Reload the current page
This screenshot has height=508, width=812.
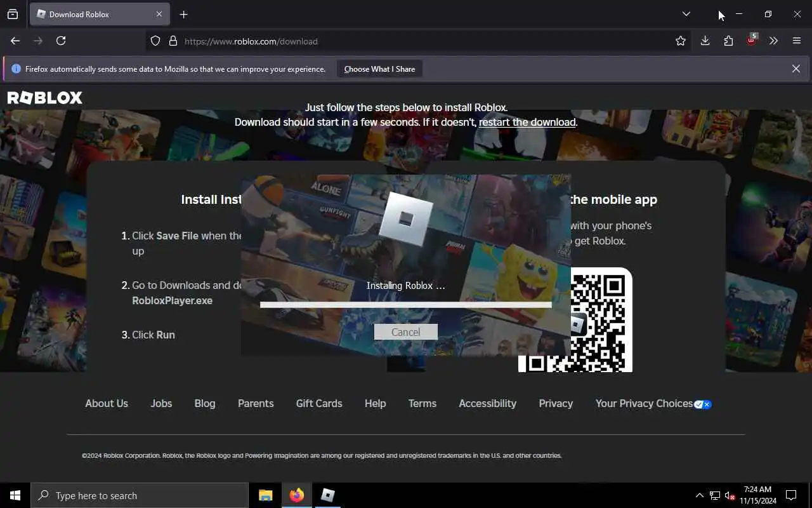click(x=61, y=41)
